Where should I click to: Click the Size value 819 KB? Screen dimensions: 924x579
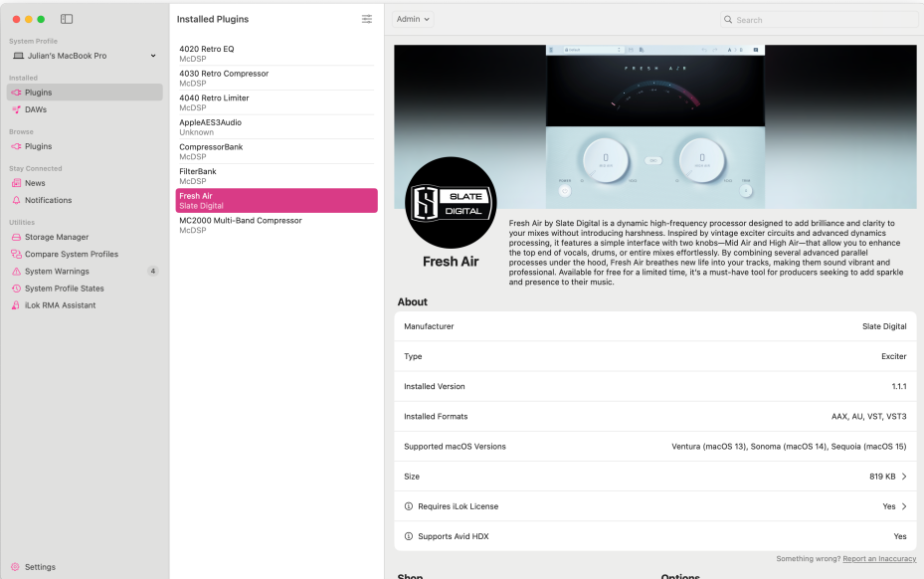(x=882, y=477)
